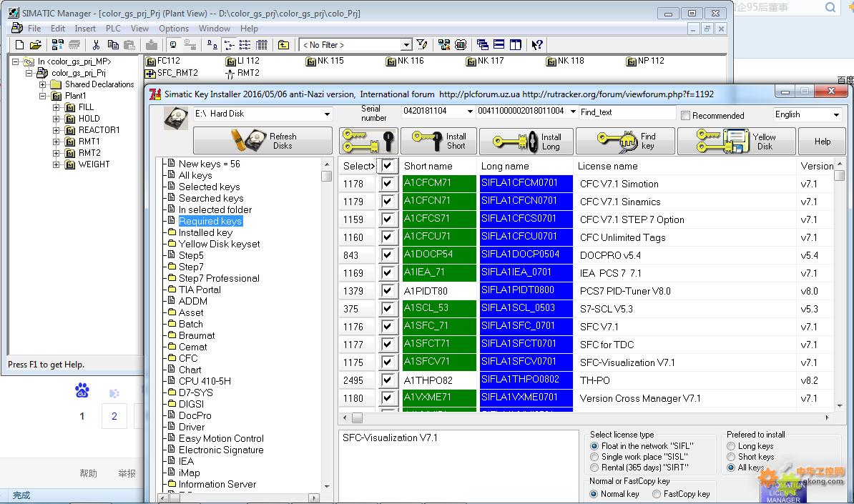Uncheck the A1CFCM71 row checkbox

pyautogui.click(x=387, y=184)
